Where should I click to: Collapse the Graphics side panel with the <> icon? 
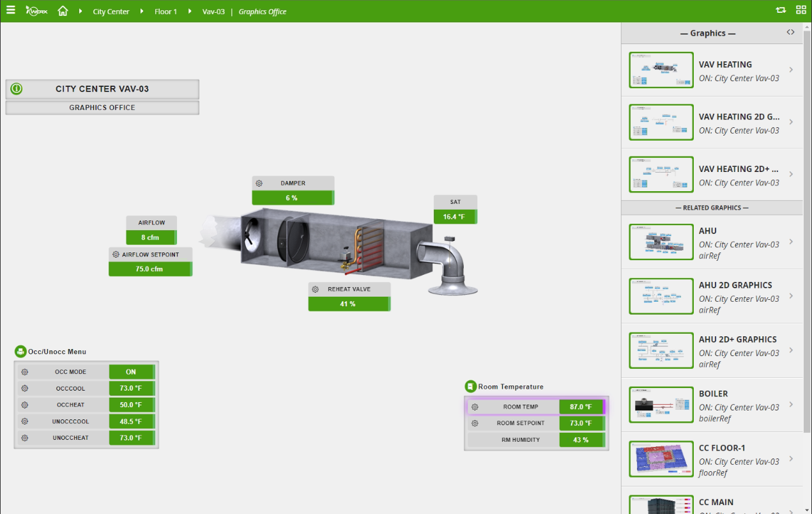click(x=790, y=33)
